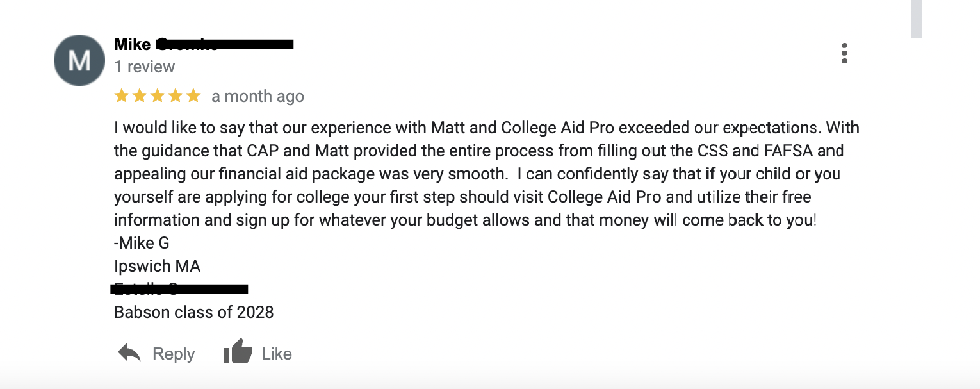Click the "1 review" count text
Viewport: 980px width, 389px height.
(144, 67)
